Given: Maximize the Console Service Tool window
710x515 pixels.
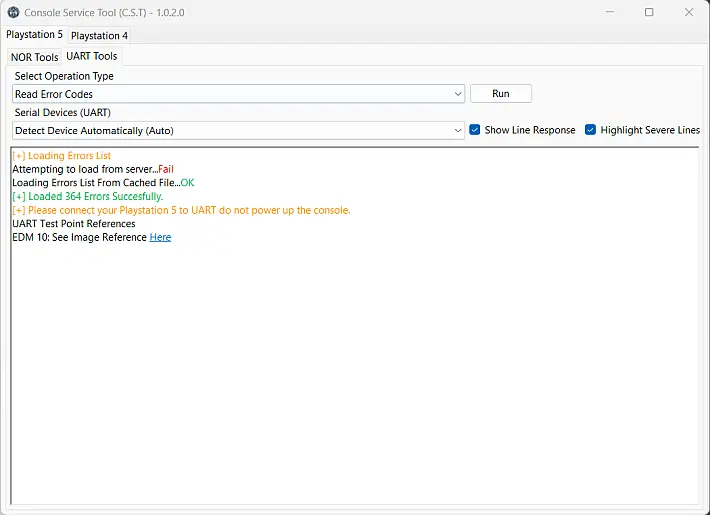Looking at the screenshot, I should [649, 12].
